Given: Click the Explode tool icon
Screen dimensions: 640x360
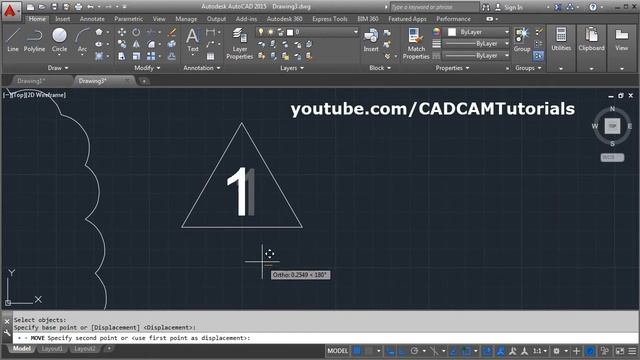Looking at the screenshot, I should pos(172,44).
